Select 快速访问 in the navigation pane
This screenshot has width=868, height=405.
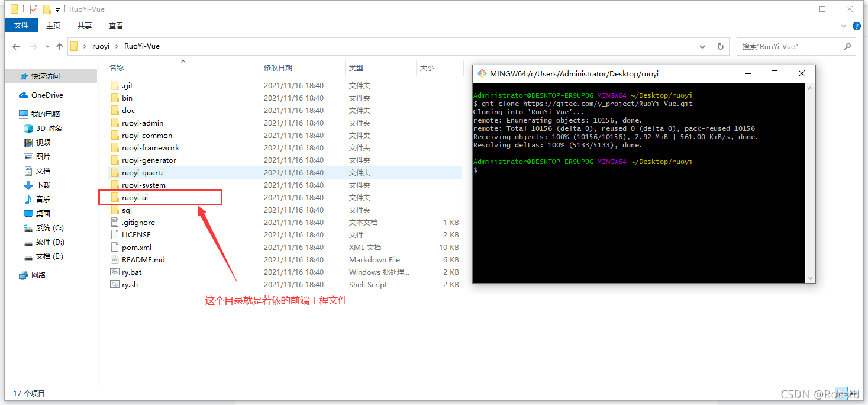(x=46, y=76)
